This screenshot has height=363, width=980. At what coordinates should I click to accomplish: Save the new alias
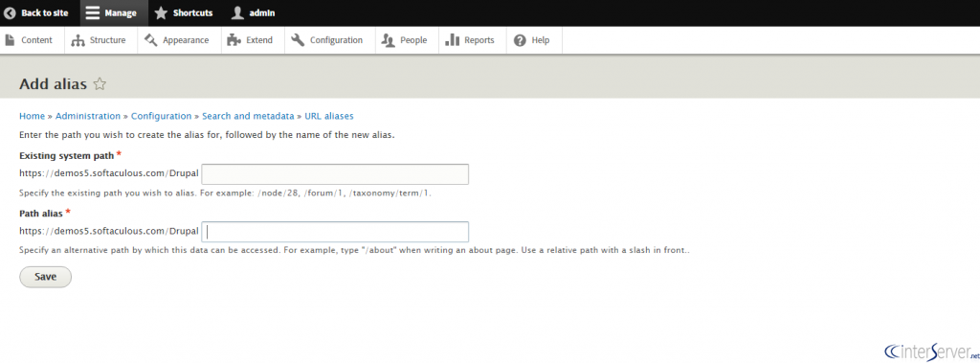click(x=46, y=277)
